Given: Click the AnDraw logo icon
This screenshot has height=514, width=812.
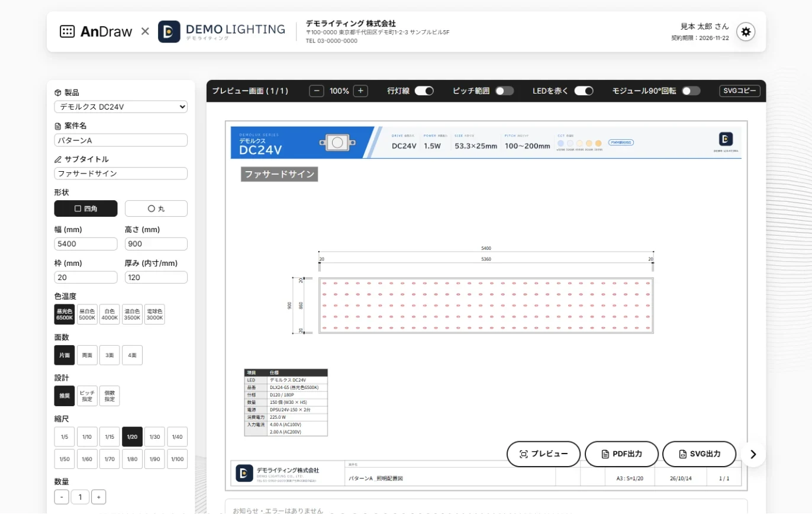Looking at the screenshot, I should coord(67,31).
